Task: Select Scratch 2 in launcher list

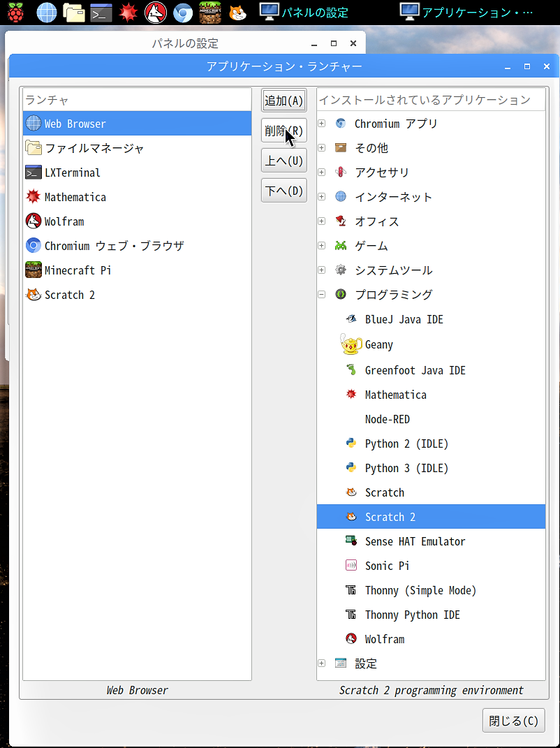Action: pos(138,295)
